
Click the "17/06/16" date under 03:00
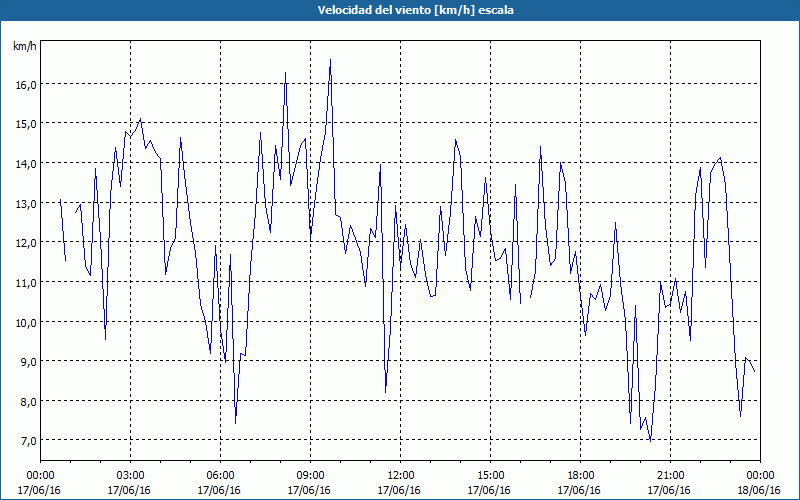click(129, 490)
